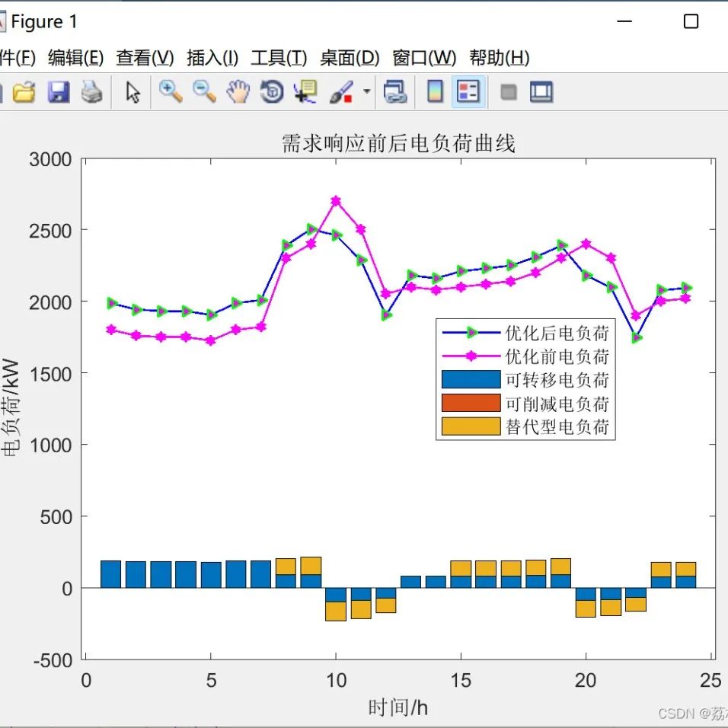Activate the Zoom Out magnifier tool
Screen dimensions: 728x728
click(204, 91)
